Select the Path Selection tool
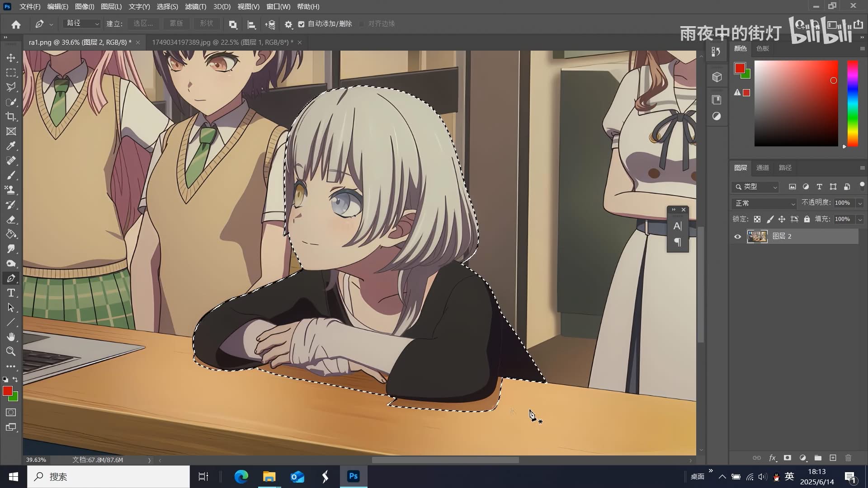The width and height of the screenshot is (868, 488). [11, 308]
